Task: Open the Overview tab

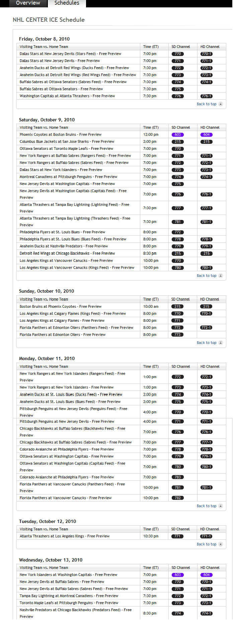Action: 28,3
